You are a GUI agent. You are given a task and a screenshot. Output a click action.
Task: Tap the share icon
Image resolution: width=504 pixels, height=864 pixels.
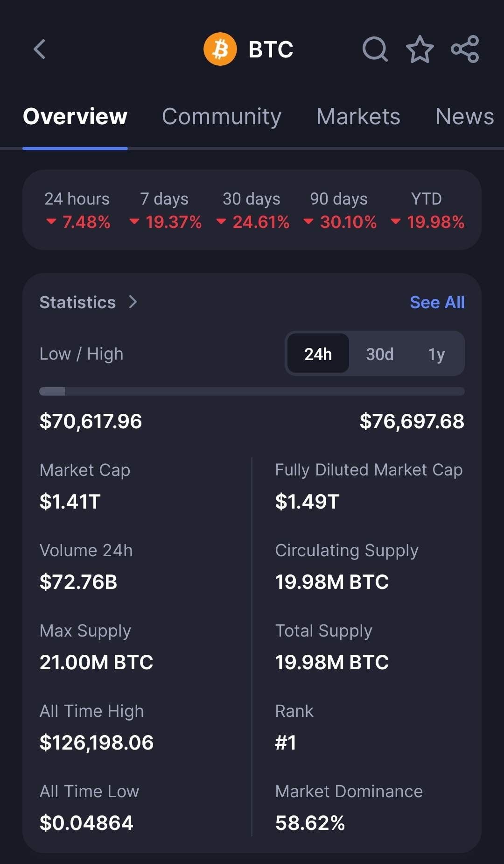point(465,49)
